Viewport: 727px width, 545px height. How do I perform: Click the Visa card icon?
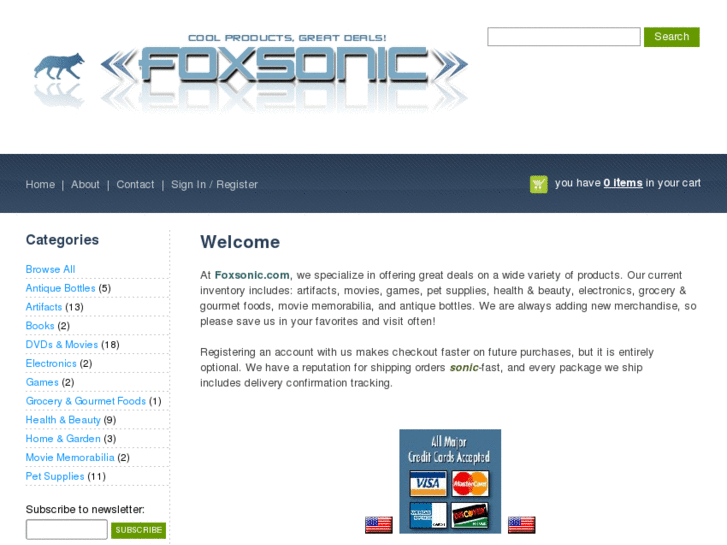coord(428,483)
